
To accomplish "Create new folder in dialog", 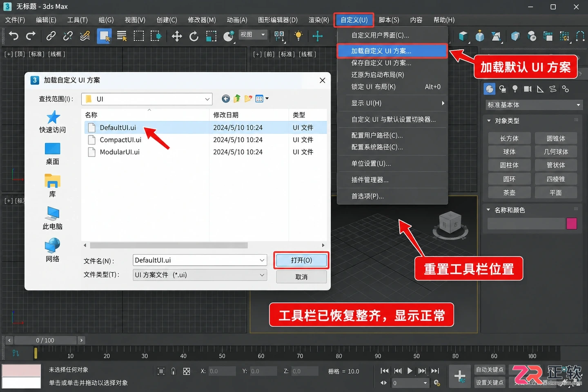I will click(x=248, y=98).
